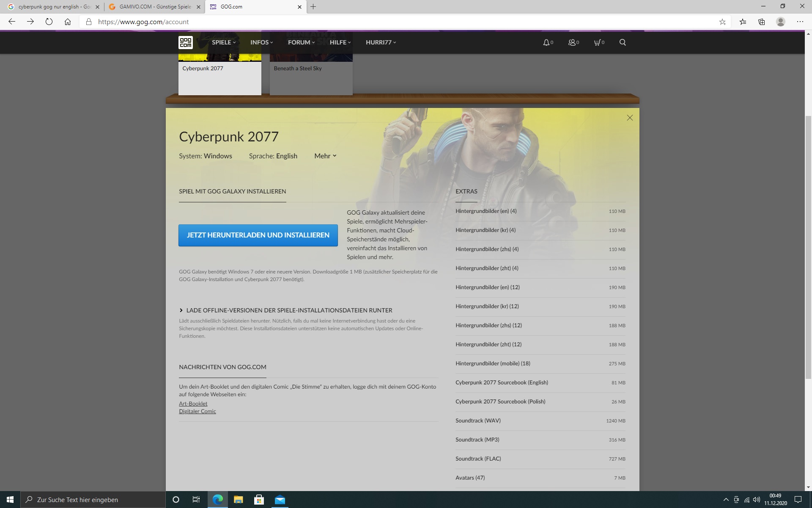Click the site lock icon in address bar
Viewport: 812px width, 508px height.
[x=89, y=22]
